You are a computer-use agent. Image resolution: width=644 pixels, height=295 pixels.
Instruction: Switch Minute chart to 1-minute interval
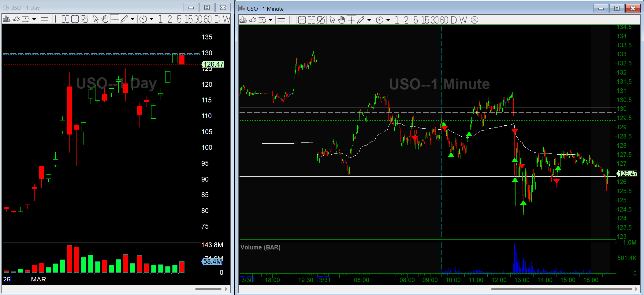click(x=397, y=20)
